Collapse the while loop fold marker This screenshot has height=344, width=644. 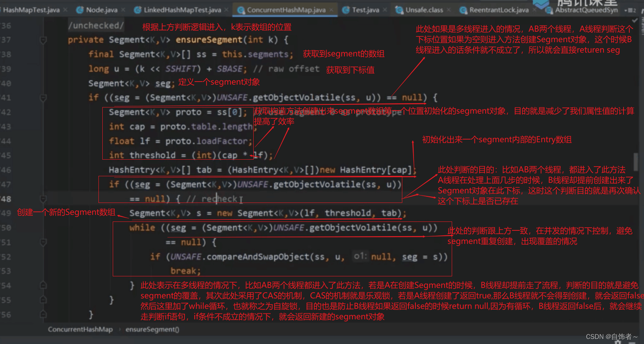coord(43,242)
